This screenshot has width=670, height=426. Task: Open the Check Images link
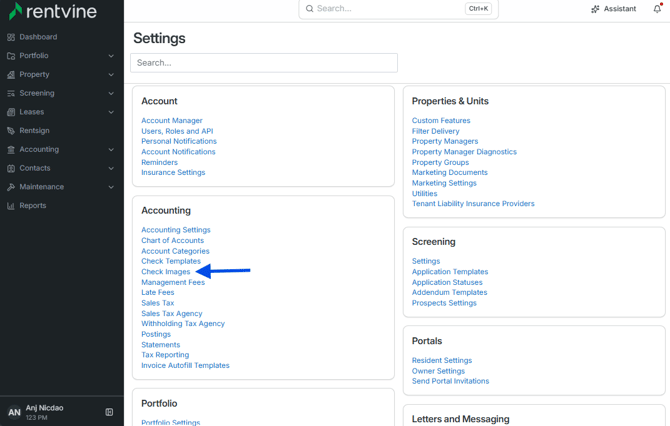[x=166, y=272]
